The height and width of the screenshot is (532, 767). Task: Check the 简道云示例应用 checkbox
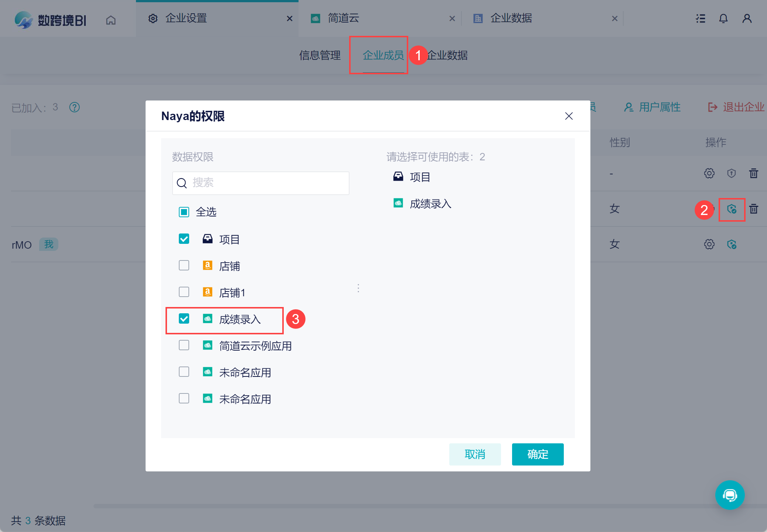(x=184, y=345)
